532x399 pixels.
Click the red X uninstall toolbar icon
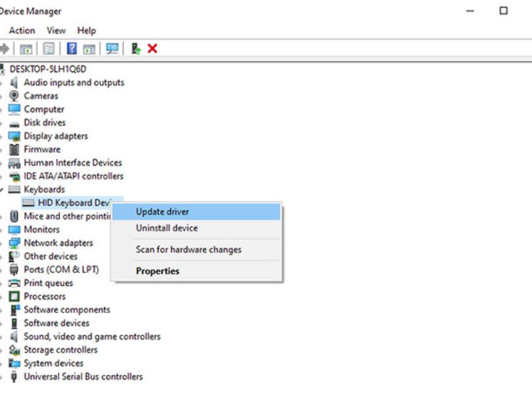point(152,49)
